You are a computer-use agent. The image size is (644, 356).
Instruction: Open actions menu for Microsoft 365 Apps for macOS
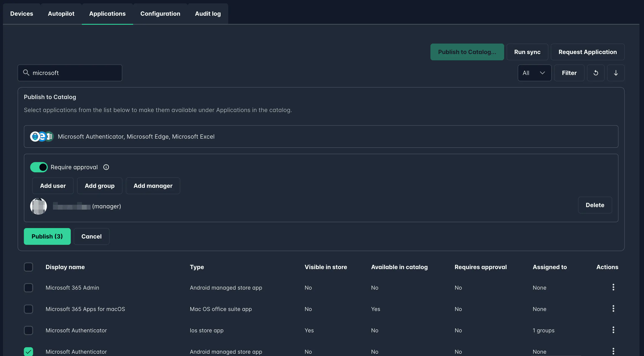(x=613, y=308)
